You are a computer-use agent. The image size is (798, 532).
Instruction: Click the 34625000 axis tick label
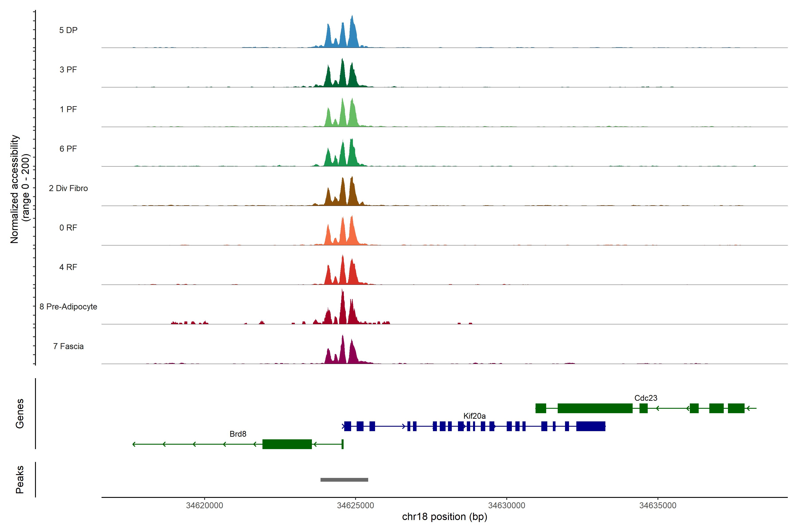355,505
